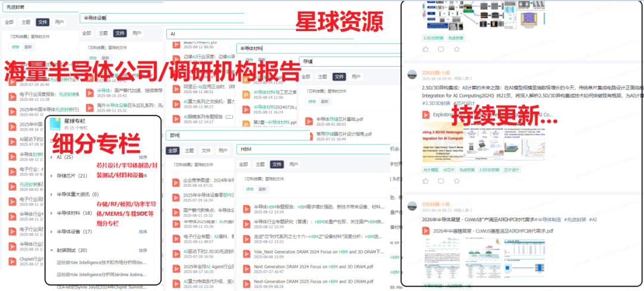Select 综合 sort in the 半导体设备 search panel
644x291 pixels.
point(93,58)
